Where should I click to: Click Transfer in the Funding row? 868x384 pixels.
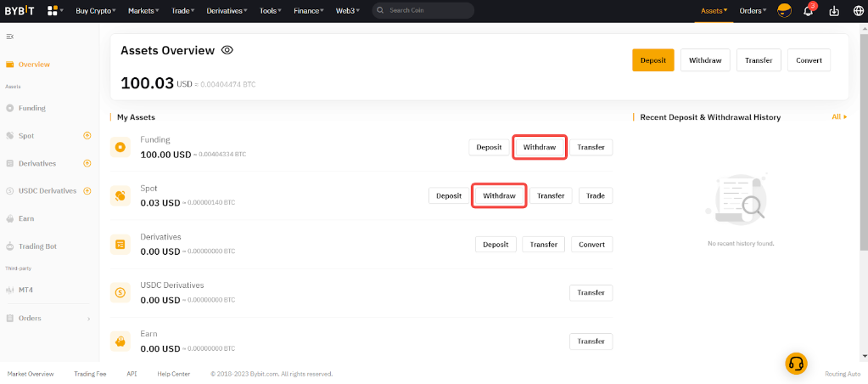[x=591, y=147]
